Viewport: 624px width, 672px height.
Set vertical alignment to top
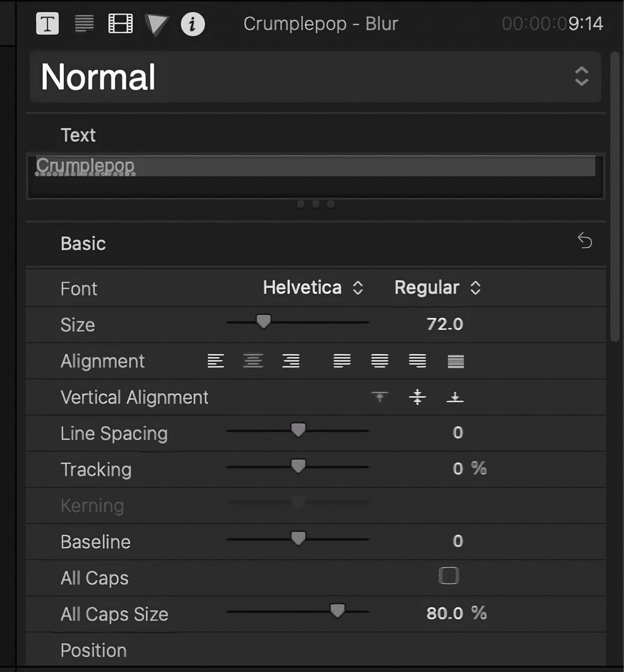[379, 397]
